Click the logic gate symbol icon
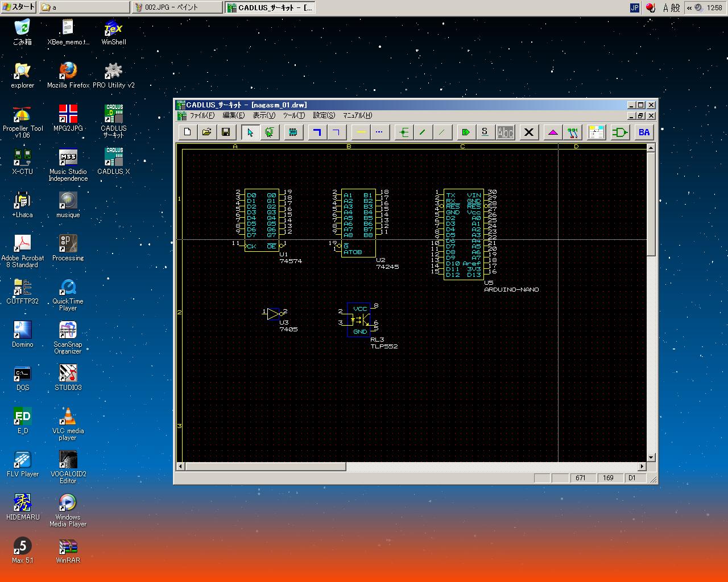The height and width of the screenshot is (582, 728). pos(619,132)
